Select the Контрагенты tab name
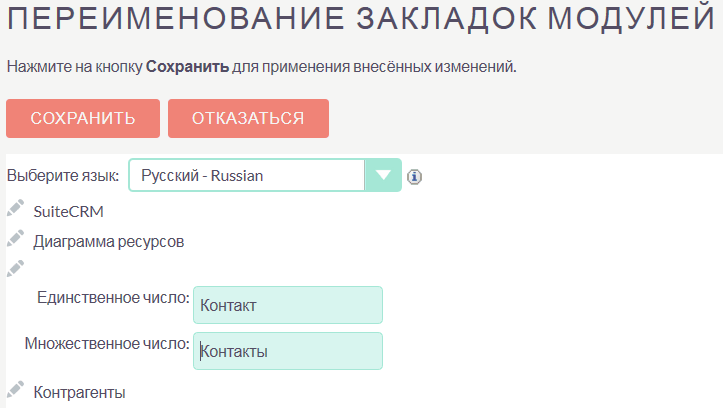The width and height of the screenshot is (723, 408). 79,393
